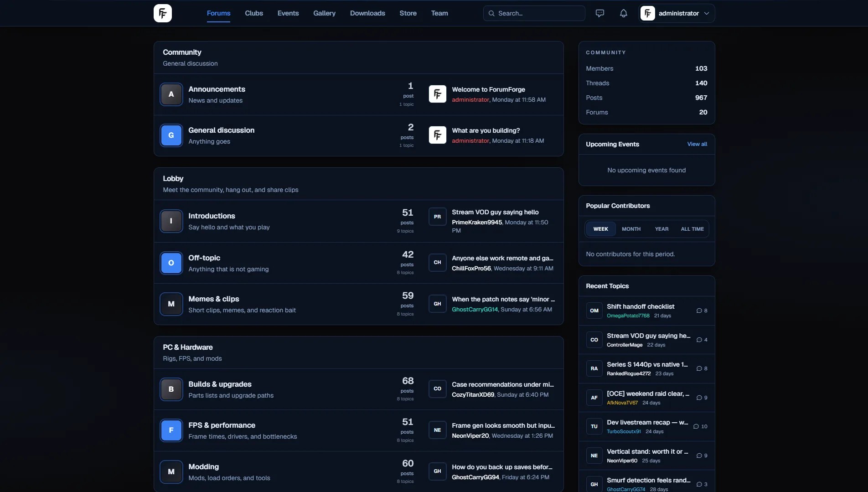Click the Off-topic 'O' forum icon

tap(171, 263)
